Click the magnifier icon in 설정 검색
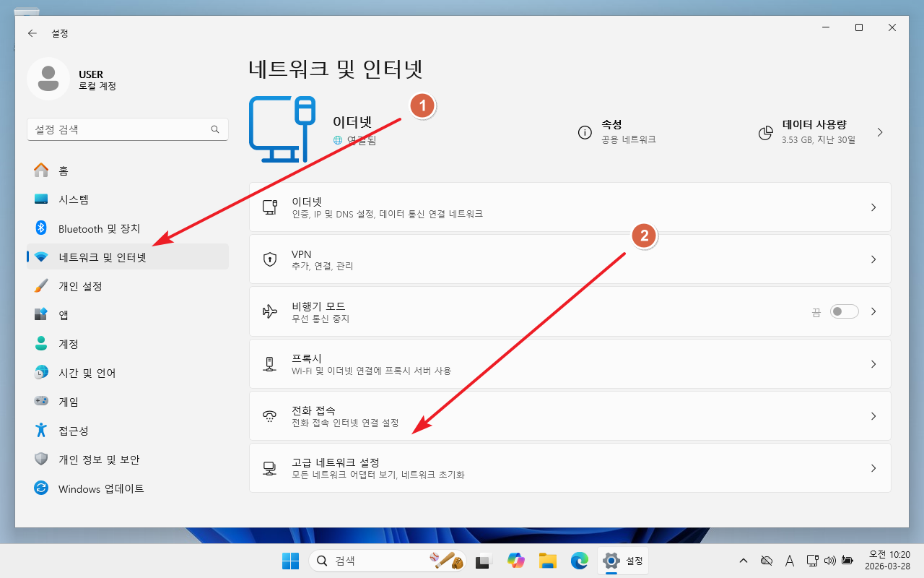Image resolution: width=924 pixels, height=578 pixels. (215, 130)
